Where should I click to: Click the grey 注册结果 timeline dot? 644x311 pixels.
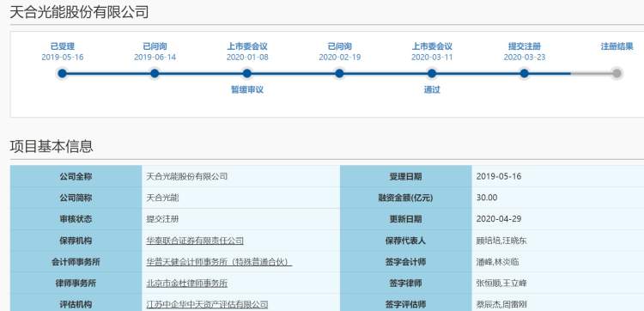pos(617,74)
